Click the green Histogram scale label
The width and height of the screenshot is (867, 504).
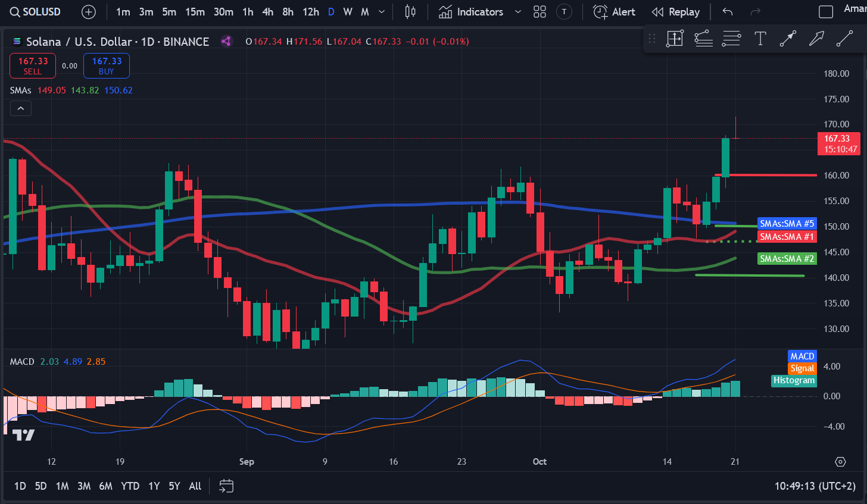794,380
